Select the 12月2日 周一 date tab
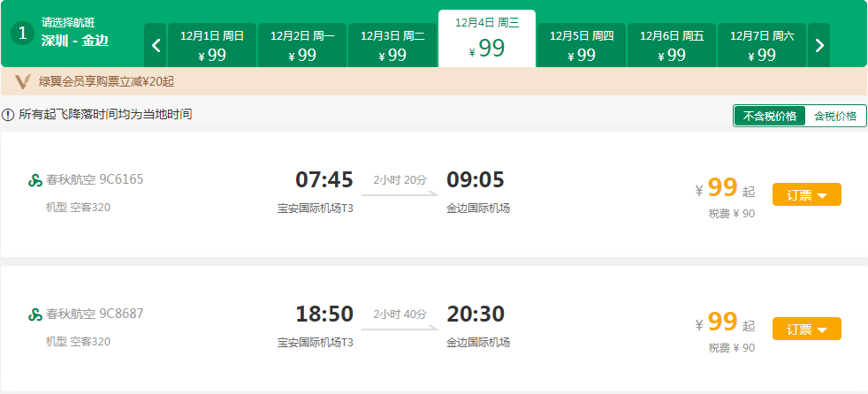868x394 pixels. pos(302,45)
